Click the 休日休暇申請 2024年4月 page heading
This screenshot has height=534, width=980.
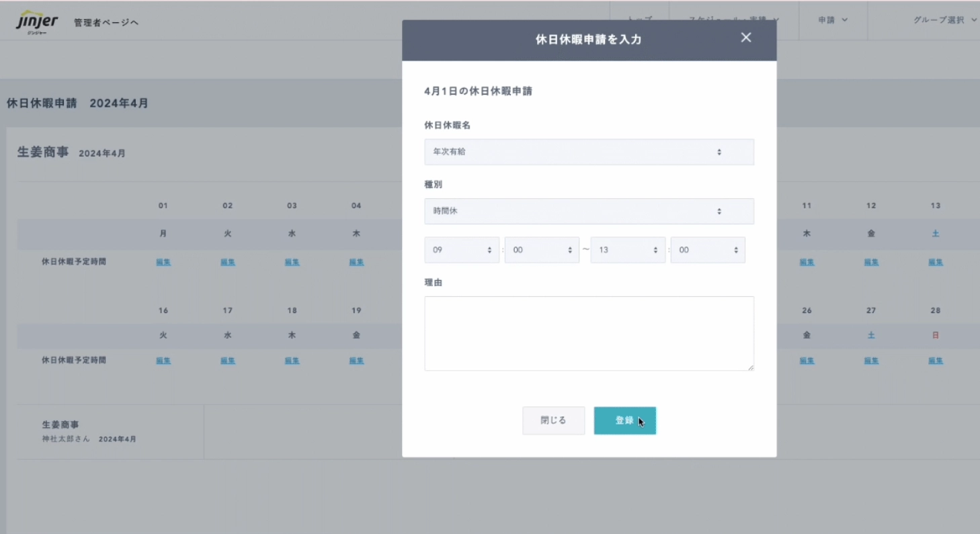click(x=77, y=103)
